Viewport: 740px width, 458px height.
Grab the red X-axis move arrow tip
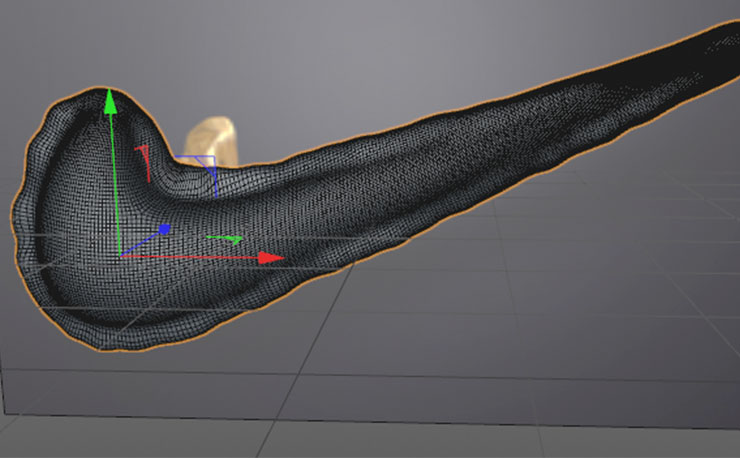click(x=271, y=258)
